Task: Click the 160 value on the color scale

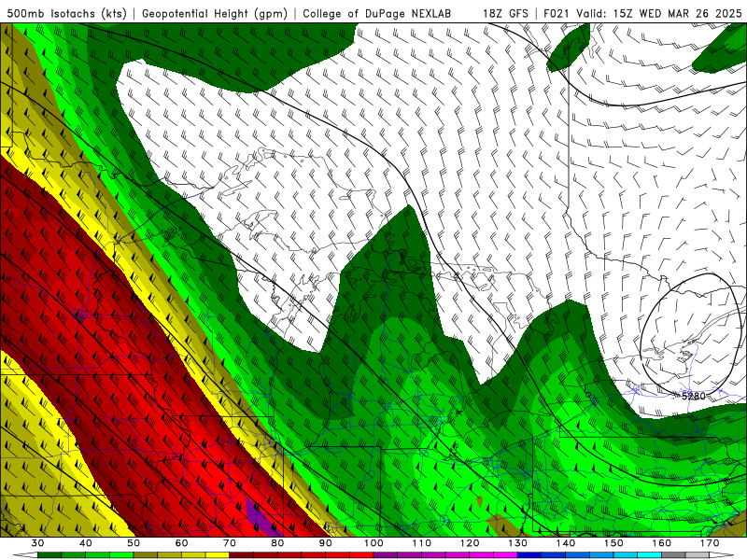Action: click(662, 543)
